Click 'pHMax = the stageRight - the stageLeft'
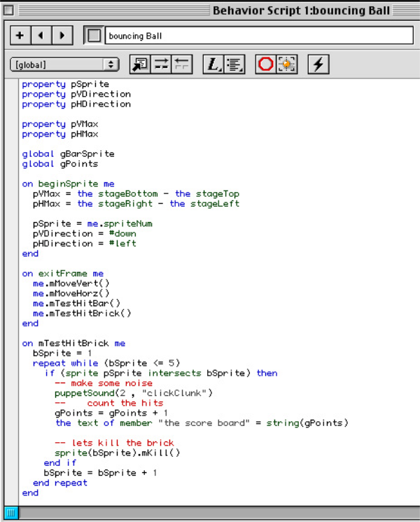The height and width of the screenshot is (522, 420). (136, 204)
